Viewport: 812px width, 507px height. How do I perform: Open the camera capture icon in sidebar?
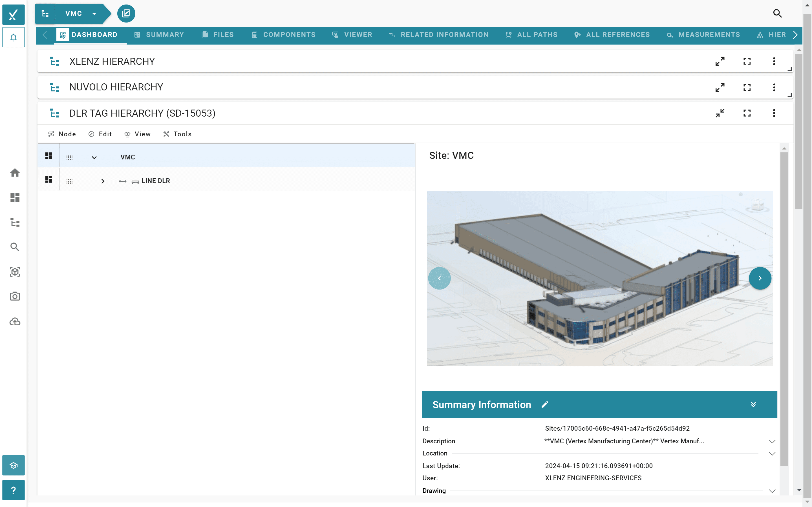click(14, 296)
